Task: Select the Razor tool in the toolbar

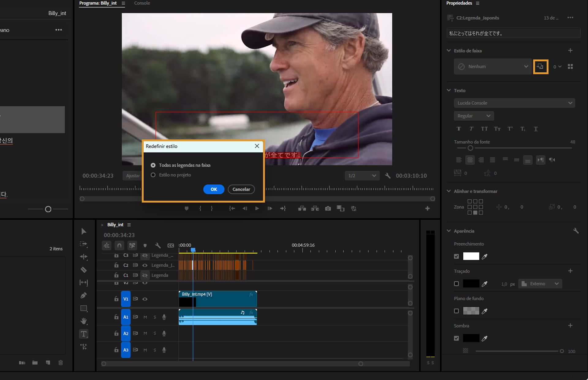Action: click(84, 270)
